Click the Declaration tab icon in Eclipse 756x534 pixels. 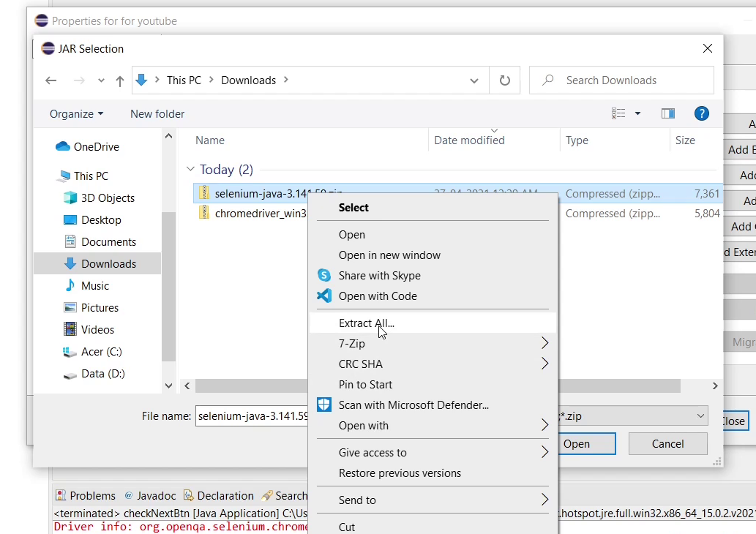pyautogui.click(x=189, y=495)
